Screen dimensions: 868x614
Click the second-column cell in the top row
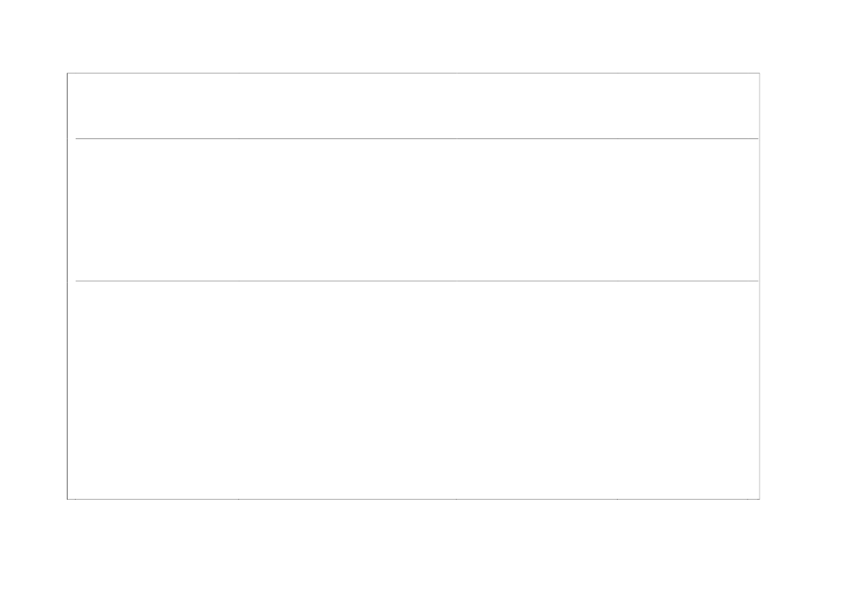347,105
